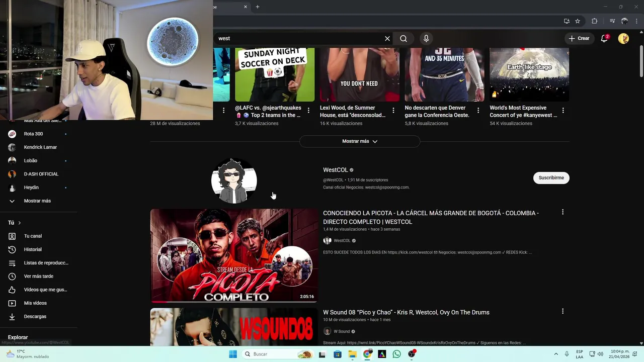The image size is (644, 362).
Task: Open the Chrome profile avatar
Action: tap(624, 21)
